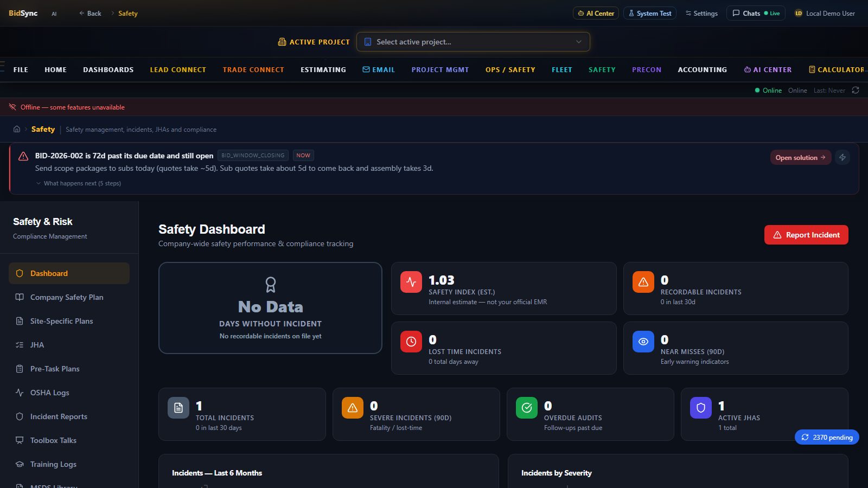Open the FILE menu
Viewport: 868px width, 488px height.
tap(21, 69)
